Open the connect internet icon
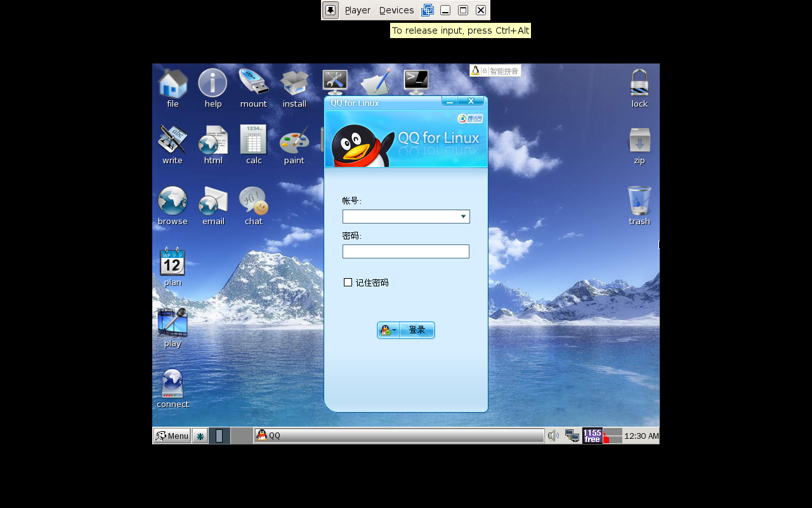The image size is (812, 508). (x=173, y=384)
